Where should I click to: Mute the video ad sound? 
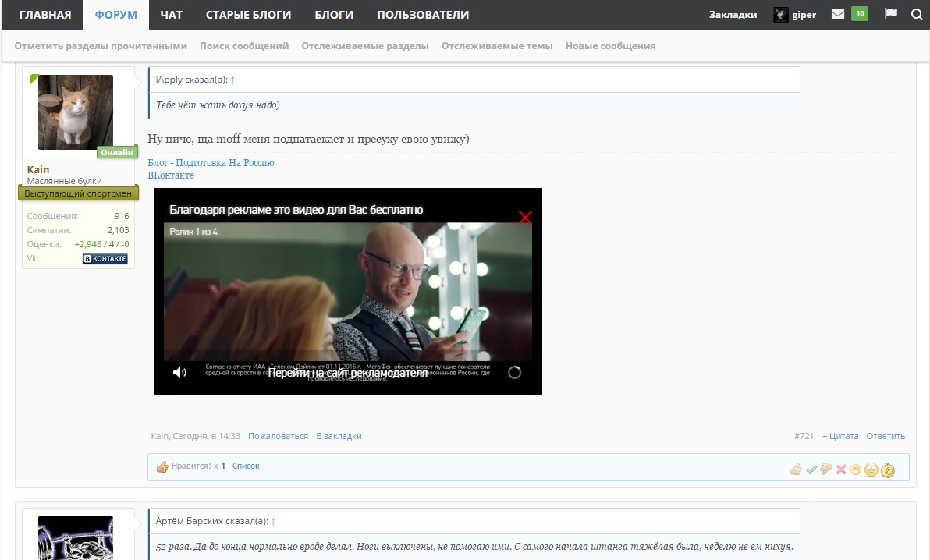coord(179,373)
